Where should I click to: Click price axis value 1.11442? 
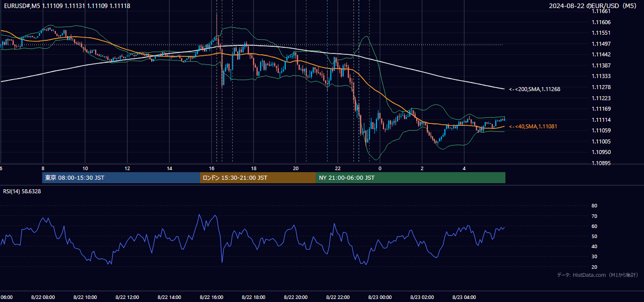coord(601,54)
